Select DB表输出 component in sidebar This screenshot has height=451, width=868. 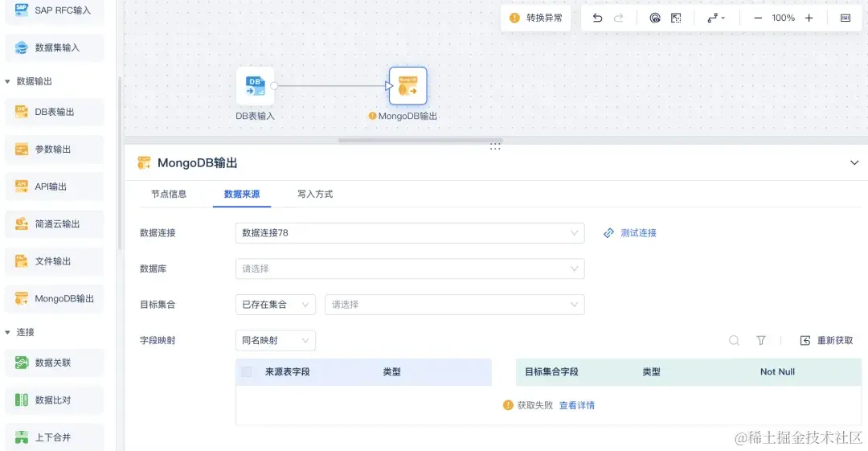(x=55, y=112)
